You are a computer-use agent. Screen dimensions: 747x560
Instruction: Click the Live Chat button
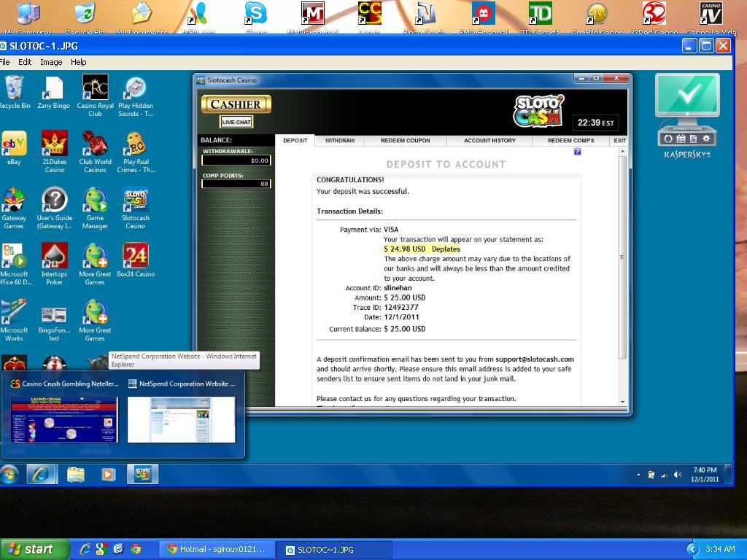pos(236,122)
